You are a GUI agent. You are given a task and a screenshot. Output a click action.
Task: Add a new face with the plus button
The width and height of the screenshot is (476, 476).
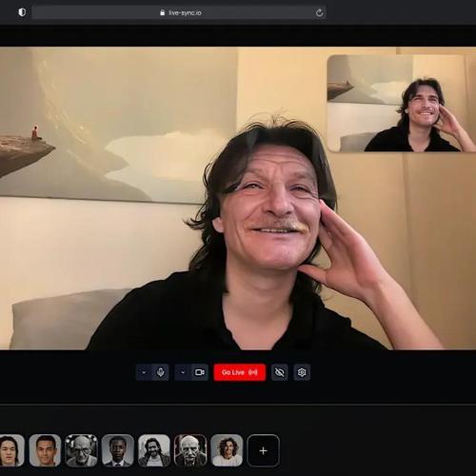click(263, 450)
